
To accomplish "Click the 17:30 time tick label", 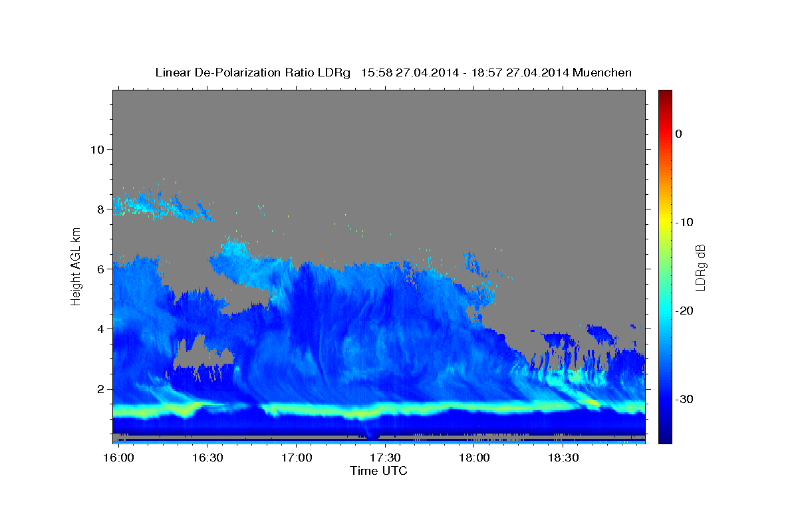I will 384,458.
